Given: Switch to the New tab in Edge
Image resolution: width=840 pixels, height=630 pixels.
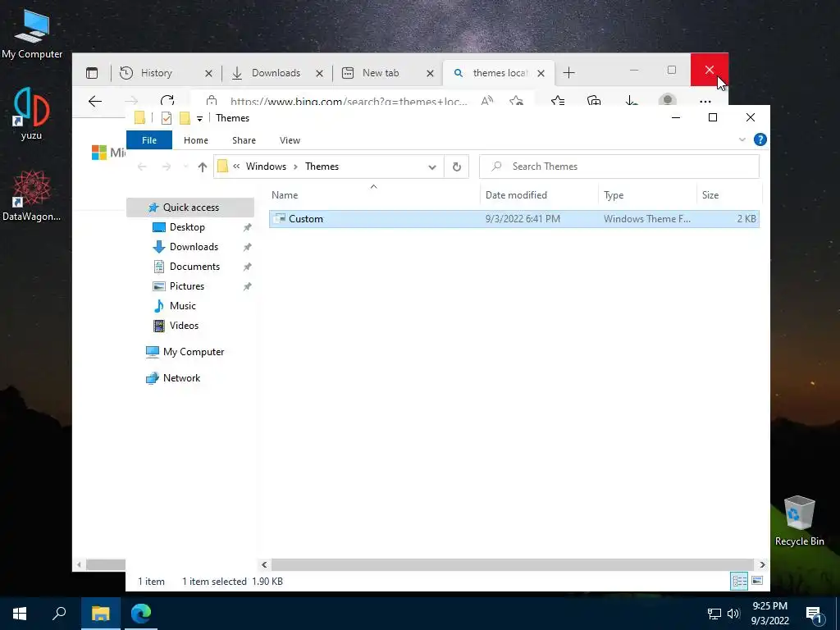Looking at the screenshot, I should [381, 73].
